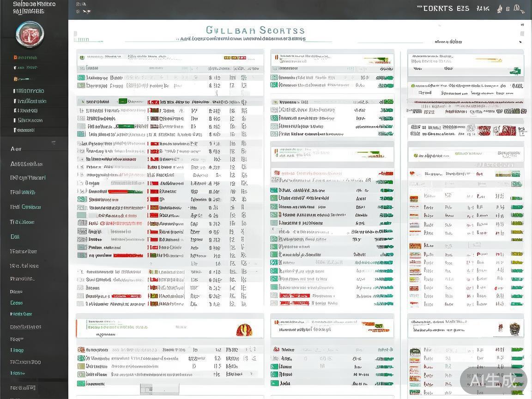Click green circle icon in top-left table header
The image size is (532, 399).
coord(82,57)
